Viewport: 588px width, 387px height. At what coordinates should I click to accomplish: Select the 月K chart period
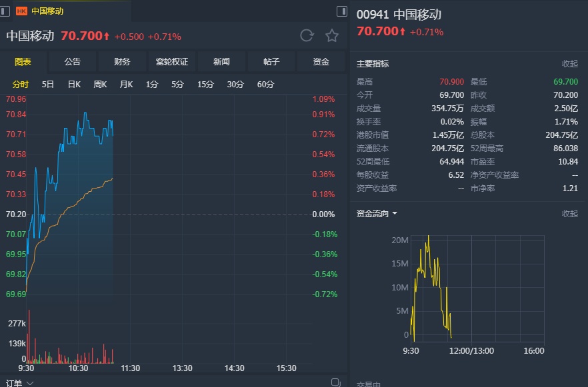click(126, 85)
